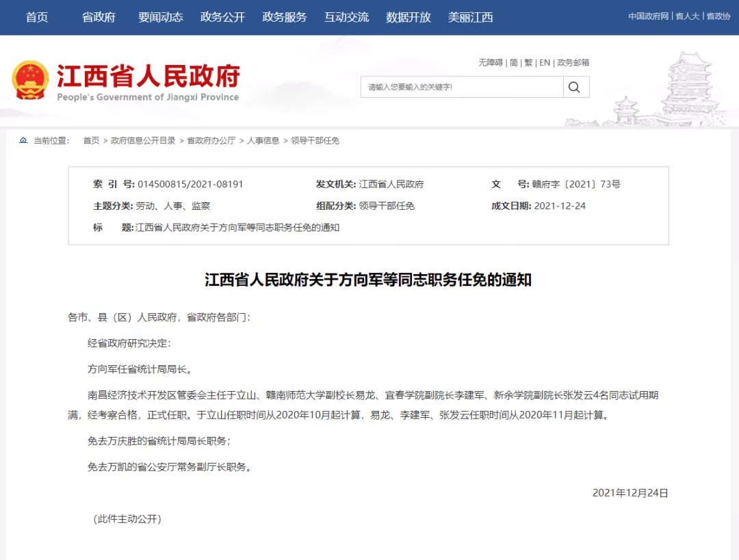The image size is (739, 560).
Task: Open the 美丽江西 section
Action: (x=470, y=18)
